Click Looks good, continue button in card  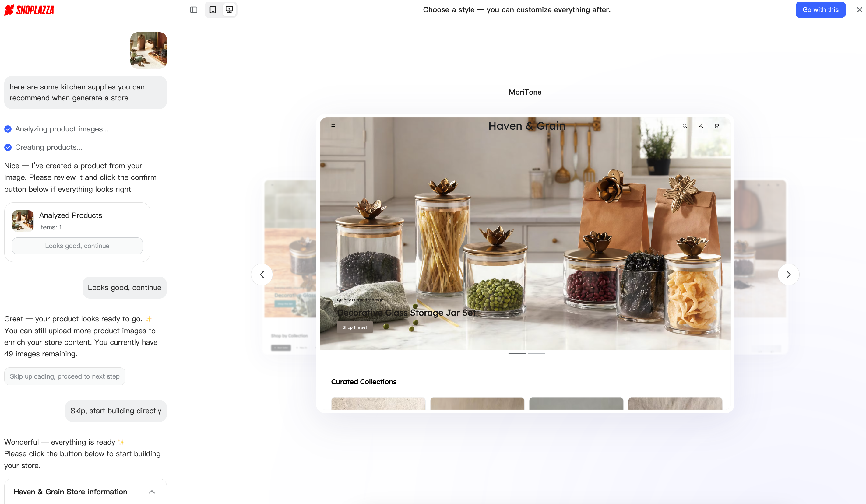point(77,246)
